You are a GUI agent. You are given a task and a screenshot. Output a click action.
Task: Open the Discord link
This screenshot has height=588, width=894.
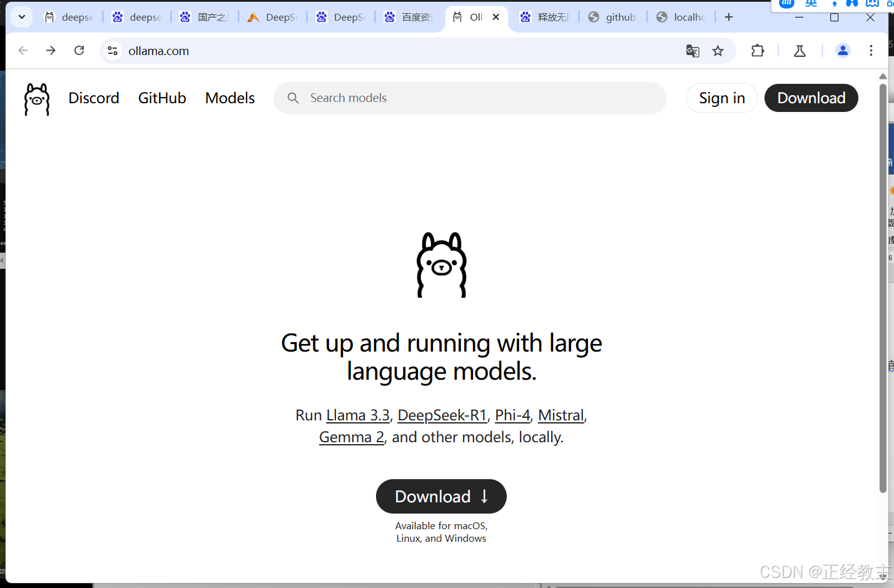pyautogui.click(x=94, y=98)
